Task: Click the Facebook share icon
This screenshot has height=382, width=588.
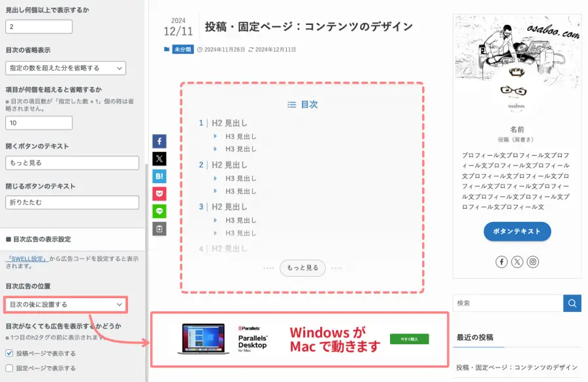Action: (x=159, y=141)
